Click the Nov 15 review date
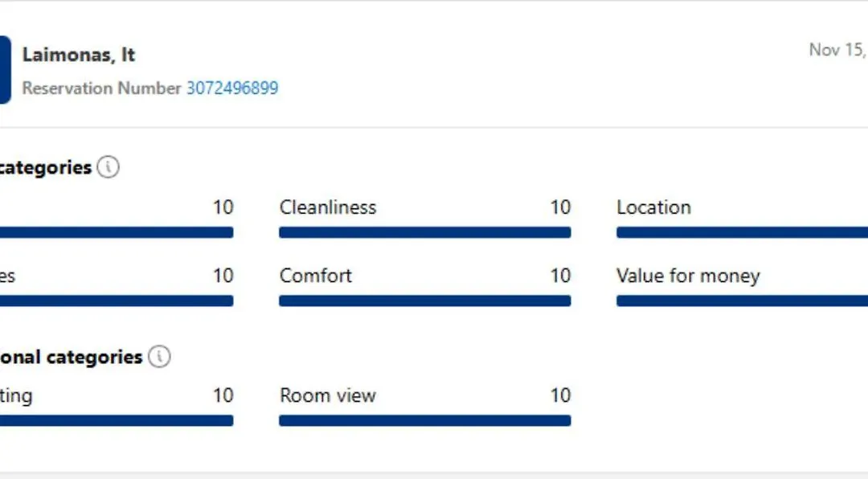Image resolution: width=868 pixels, height=479 pixels. (838, 50)
